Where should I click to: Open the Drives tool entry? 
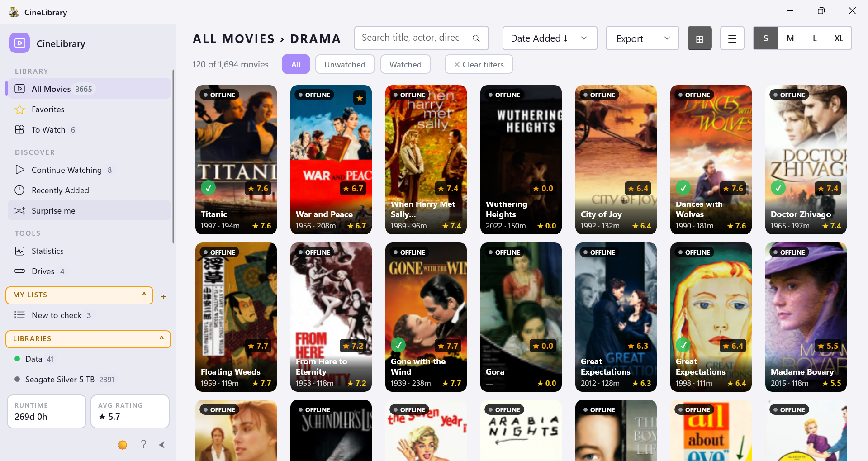pos(89,271)
